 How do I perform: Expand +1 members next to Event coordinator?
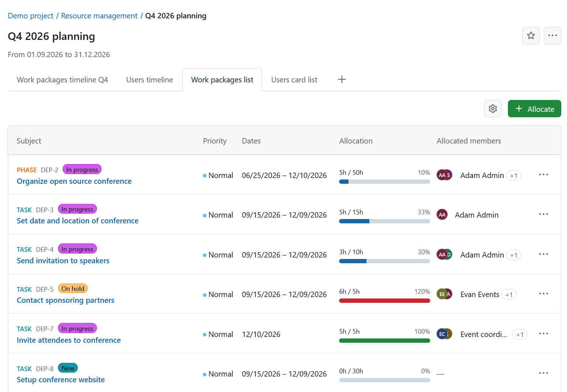[x=520, y=334]
